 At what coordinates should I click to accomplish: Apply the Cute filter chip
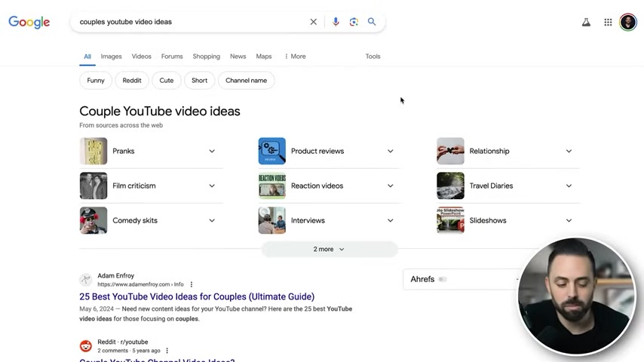coord(167,81)
